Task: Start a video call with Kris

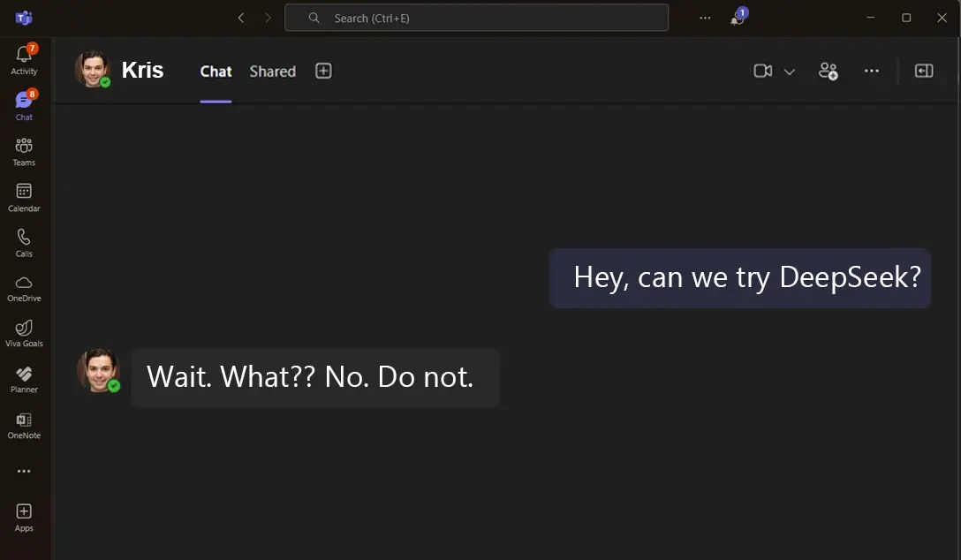Action: coord(762,71)
